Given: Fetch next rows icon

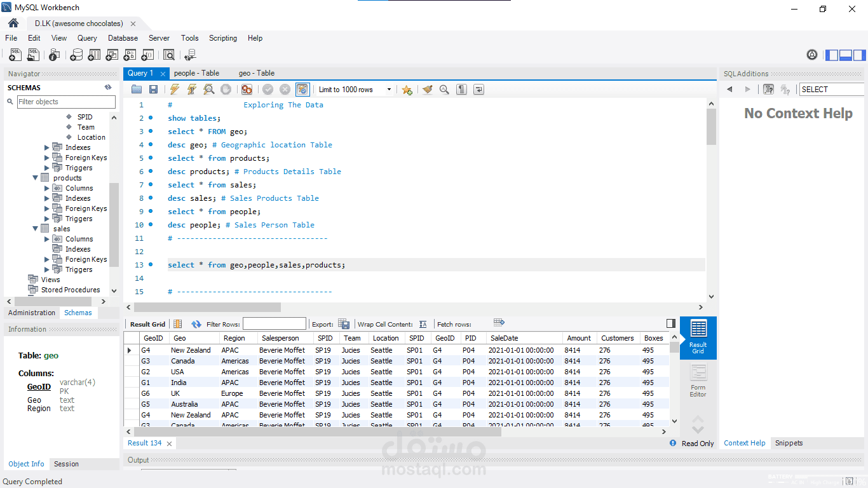Looking at the screenshot, I should click(x=499, y=323).
